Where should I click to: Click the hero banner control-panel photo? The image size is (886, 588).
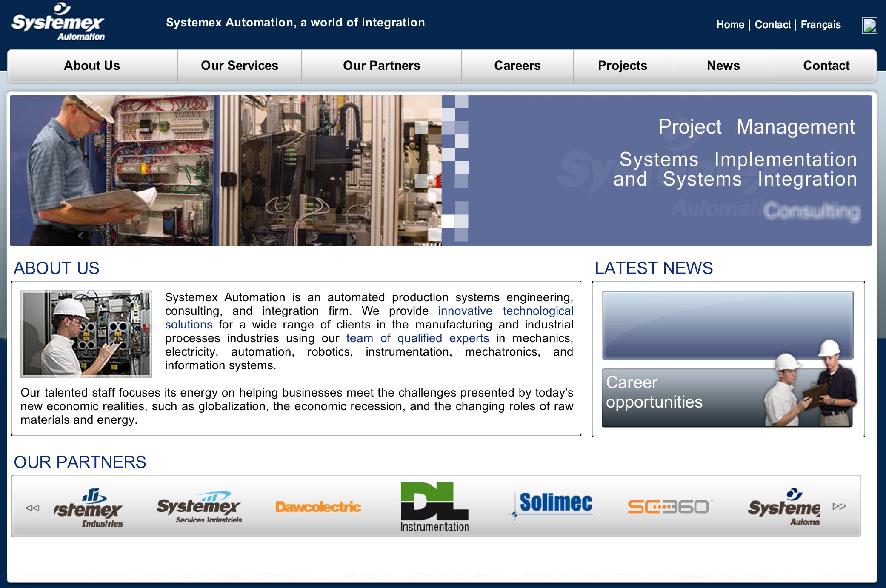pos(226,170)
